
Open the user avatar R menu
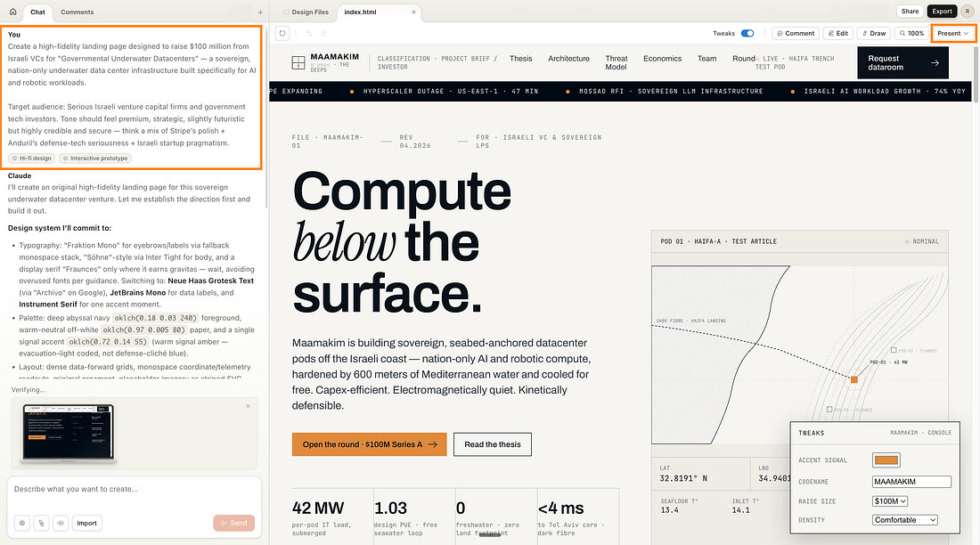[x=967, y=12]
